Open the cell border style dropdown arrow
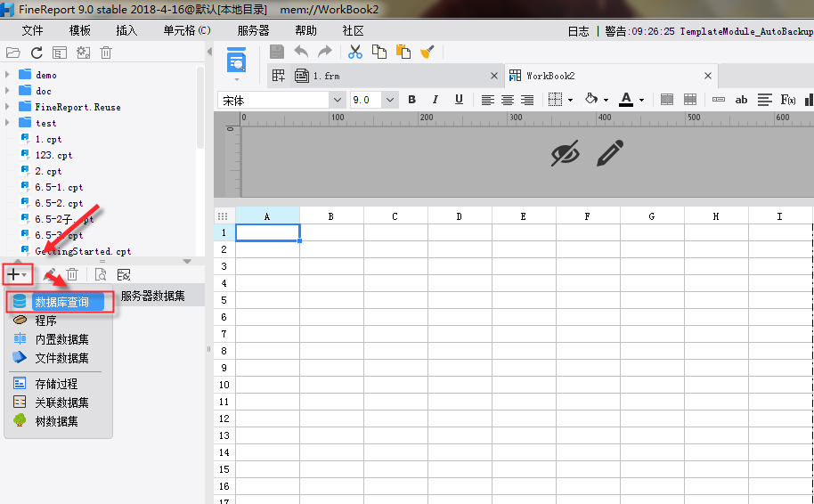This screenshot has width=814, height=504. pyautogui.click(x=570, y=101)
